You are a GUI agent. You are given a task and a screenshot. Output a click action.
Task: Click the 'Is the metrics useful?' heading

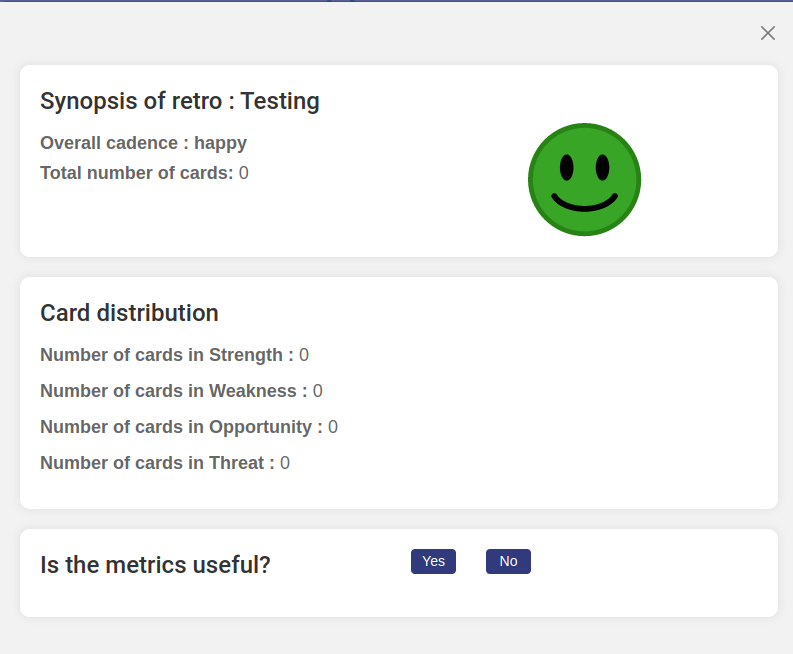pos(155,565)
